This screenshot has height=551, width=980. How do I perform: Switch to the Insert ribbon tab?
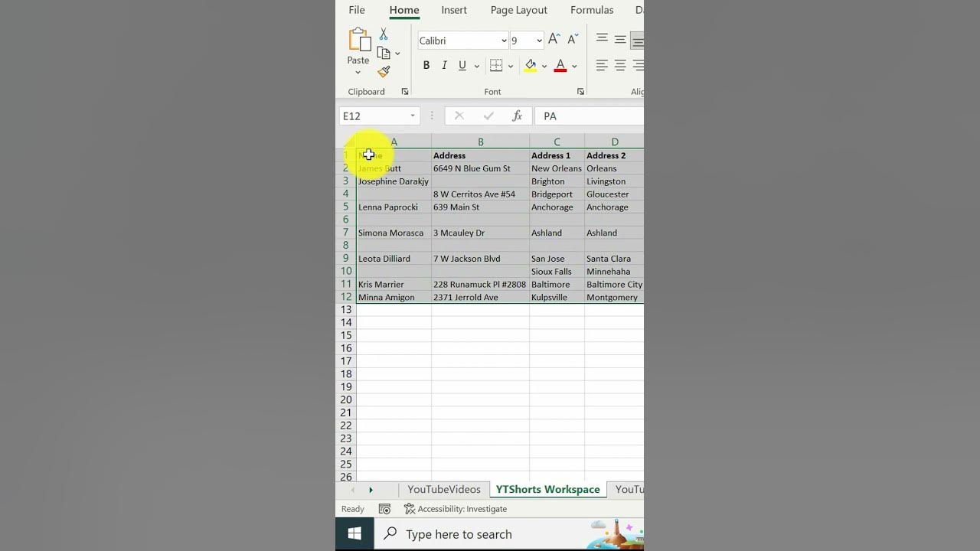point(453,10)
